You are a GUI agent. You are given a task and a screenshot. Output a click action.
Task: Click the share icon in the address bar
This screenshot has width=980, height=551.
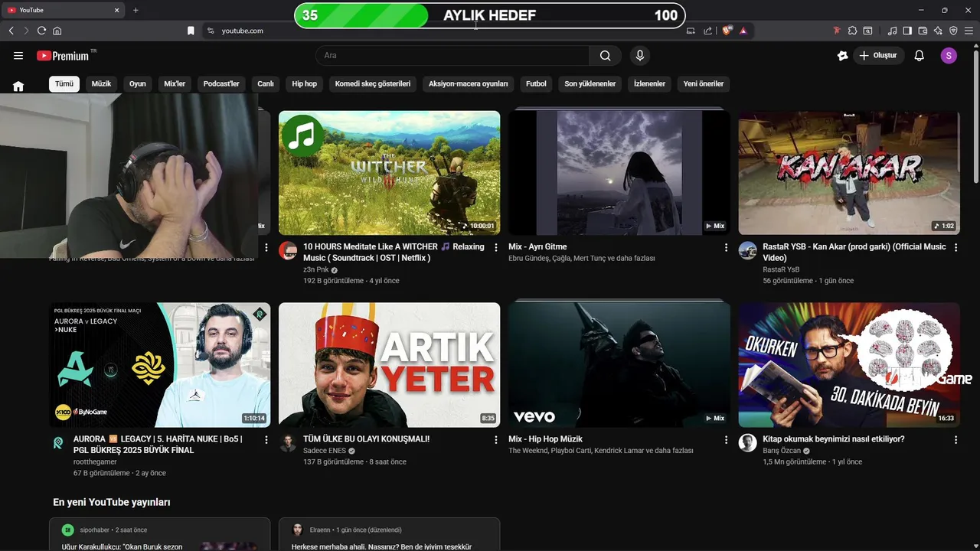(x=707, y=31)
